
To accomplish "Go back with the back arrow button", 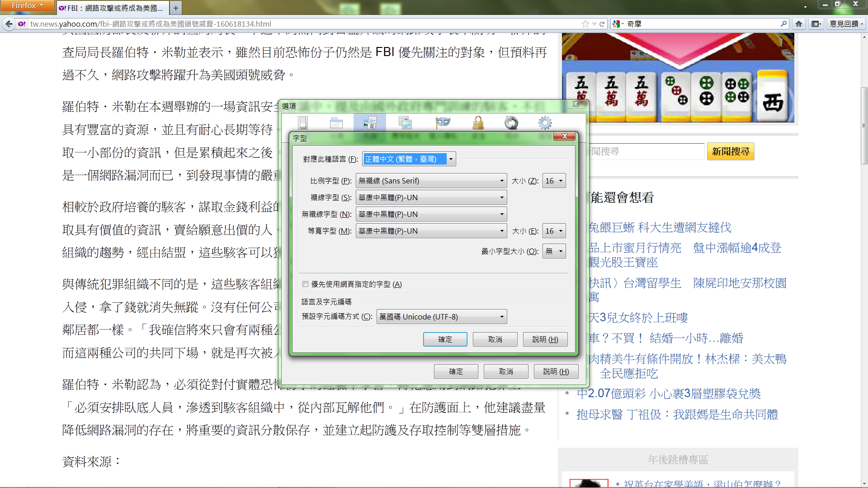I will click(x=9, y=24).
